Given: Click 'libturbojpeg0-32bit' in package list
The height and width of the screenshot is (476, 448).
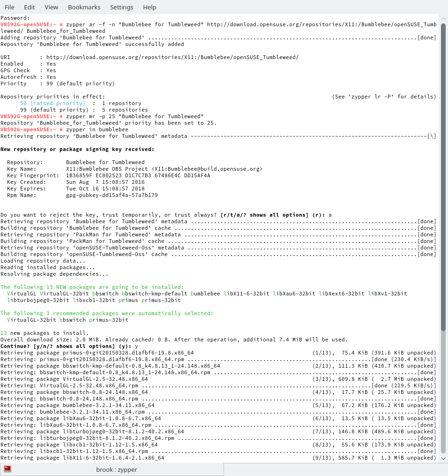Looking at the screenshot, I should coord(38,300).
